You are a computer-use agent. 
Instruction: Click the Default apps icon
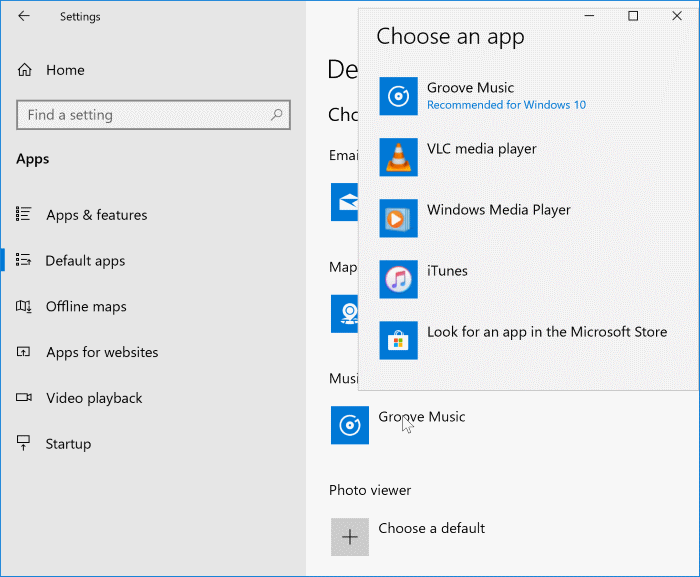pos(23,259)
